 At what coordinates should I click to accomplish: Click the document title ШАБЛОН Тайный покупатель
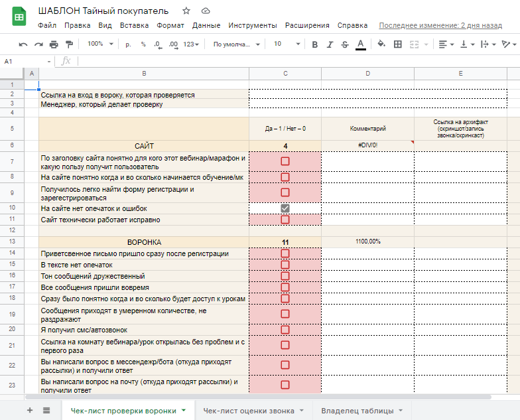[103, 11]
